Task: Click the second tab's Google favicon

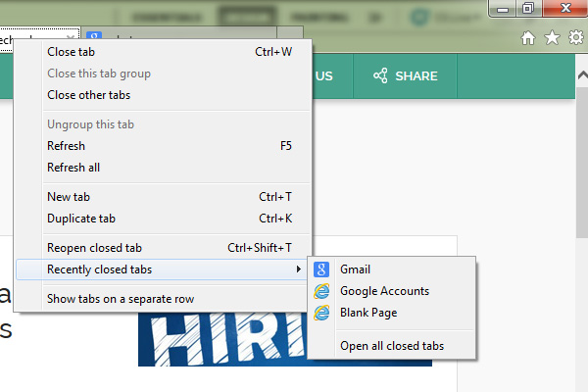Action: tap(94, 35)
